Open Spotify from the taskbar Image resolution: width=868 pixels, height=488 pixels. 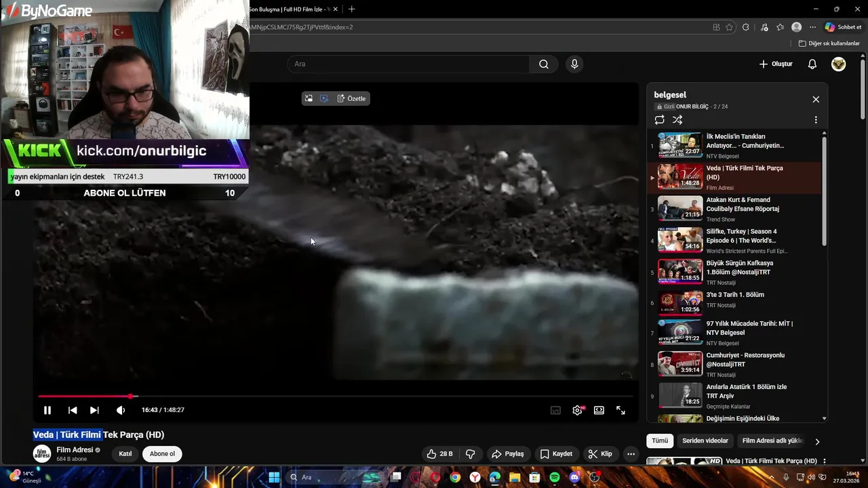(555, 477)
